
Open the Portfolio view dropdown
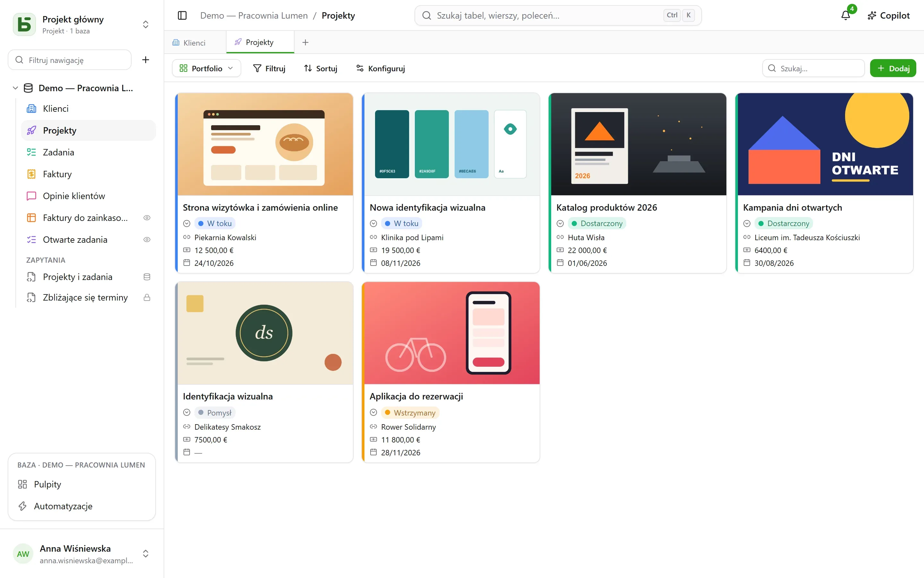[x=207, y=68]
